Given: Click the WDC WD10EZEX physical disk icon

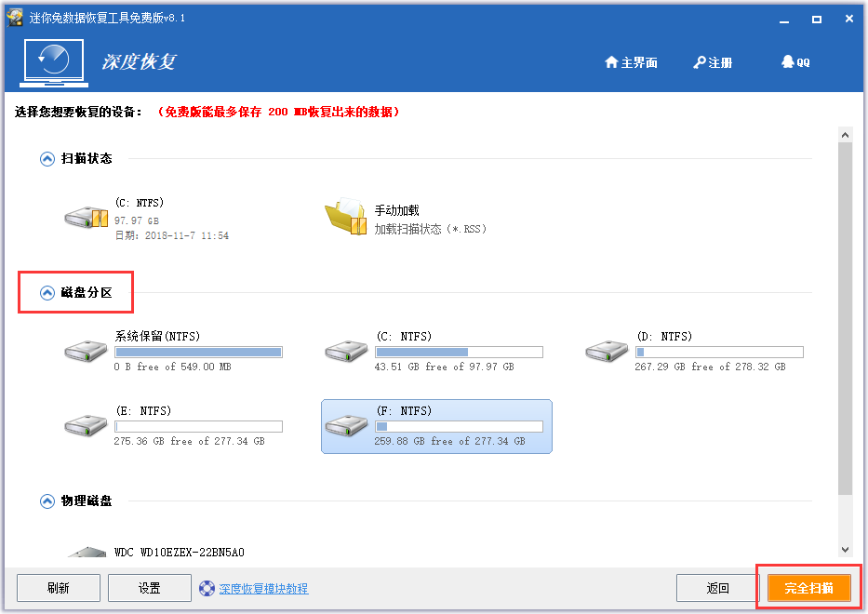Looking at the screenshot, I should coord(87,552).
